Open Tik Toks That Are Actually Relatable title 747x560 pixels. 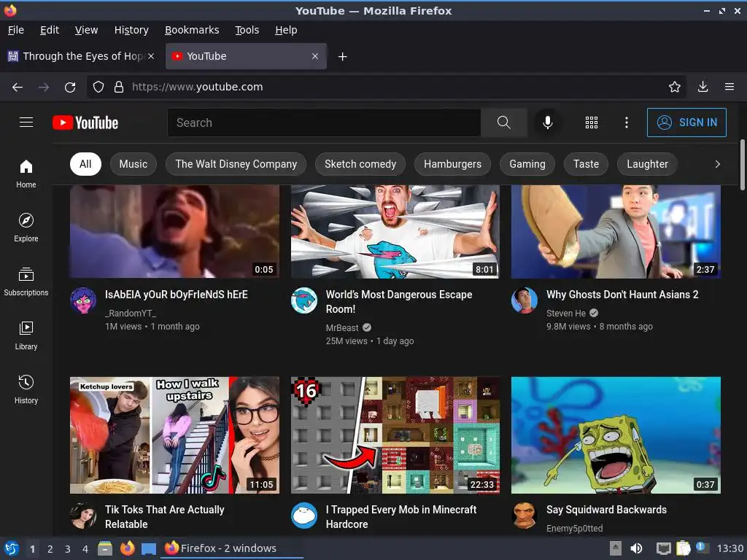click(164, 517)
